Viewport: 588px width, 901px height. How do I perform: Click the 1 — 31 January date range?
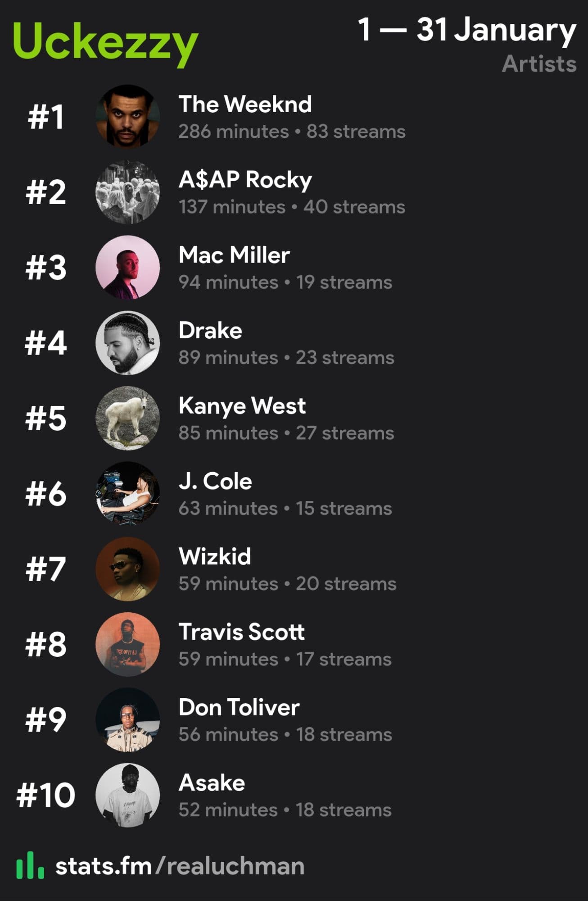coord(467,30)
